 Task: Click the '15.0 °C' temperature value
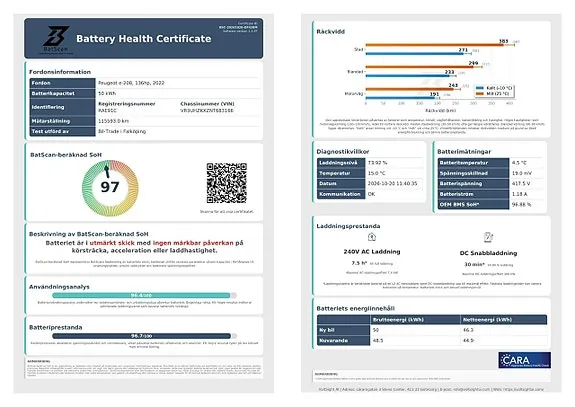[x=377, y=173]
